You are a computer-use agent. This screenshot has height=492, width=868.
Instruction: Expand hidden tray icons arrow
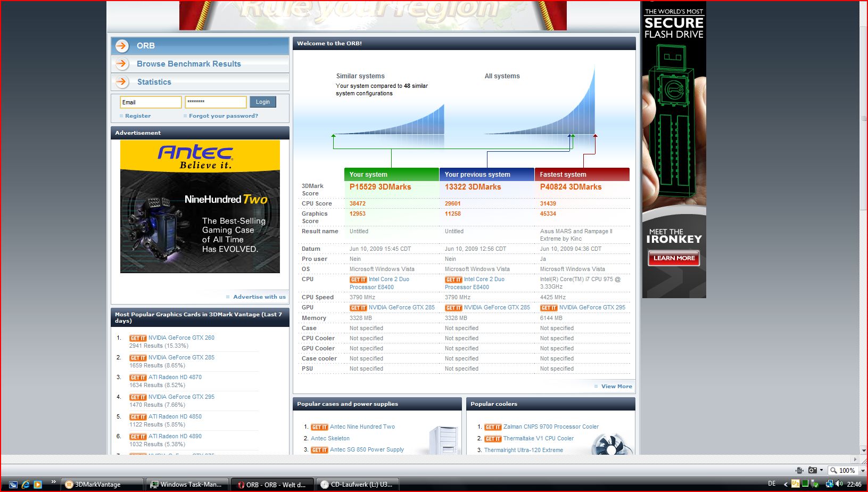(786, 484)
